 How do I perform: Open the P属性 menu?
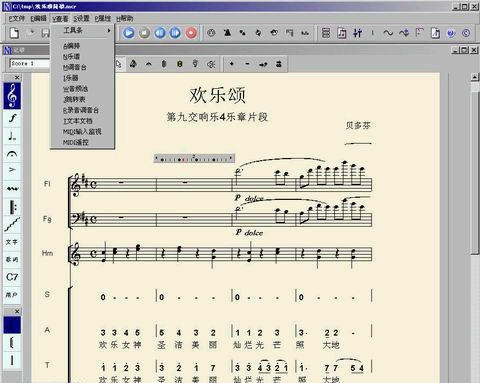[x=103, y=18]
